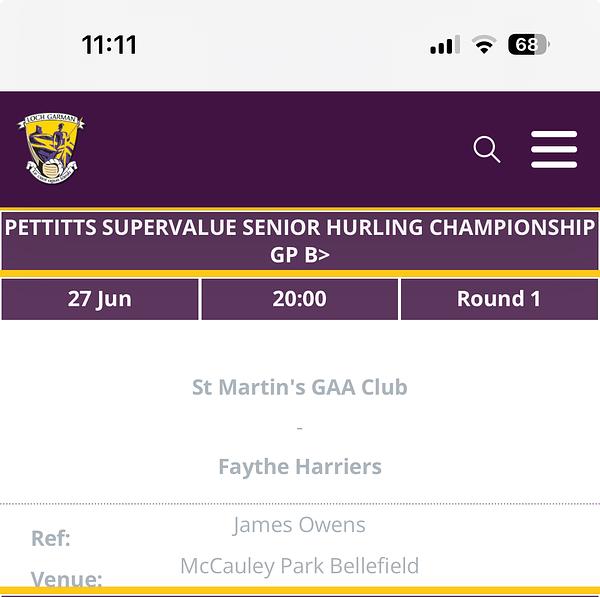Tap the dash score between teams
The height and width of the screenshot is (597, 600).
300,428
